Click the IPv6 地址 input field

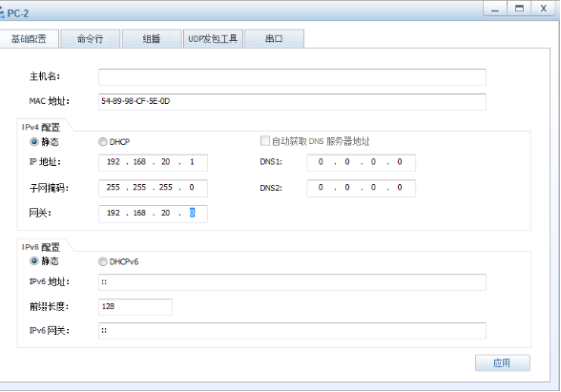click(292, 282)
